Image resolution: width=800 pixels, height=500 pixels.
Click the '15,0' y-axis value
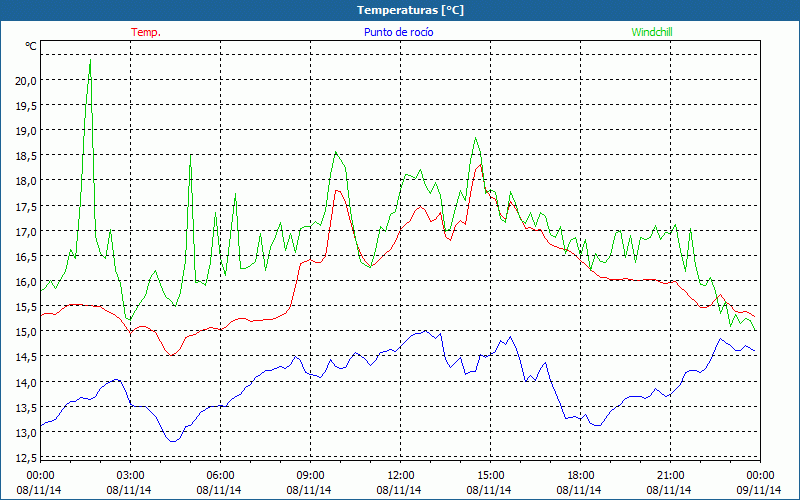pyautogui.click(x=26, y=332)
